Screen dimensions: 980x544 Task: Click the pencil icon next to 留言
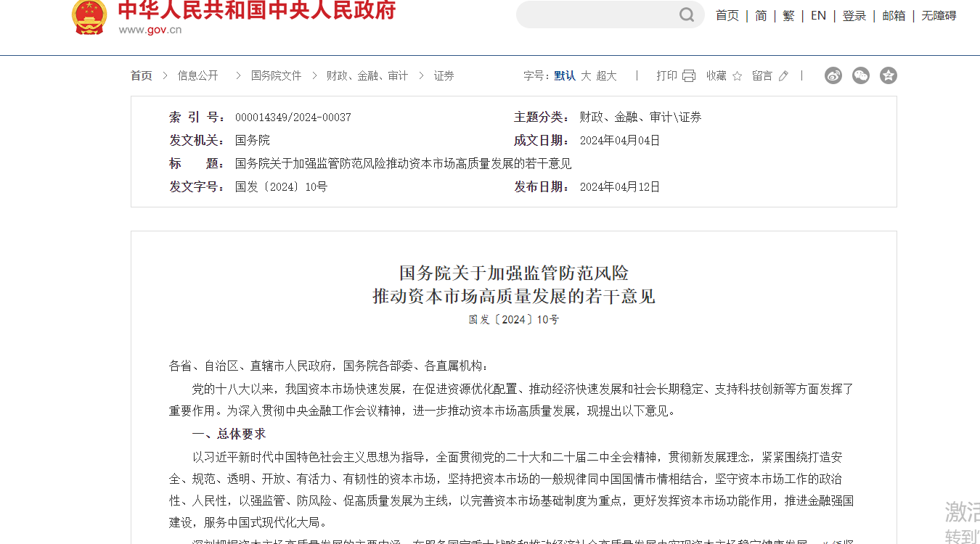tap(783, 76)
